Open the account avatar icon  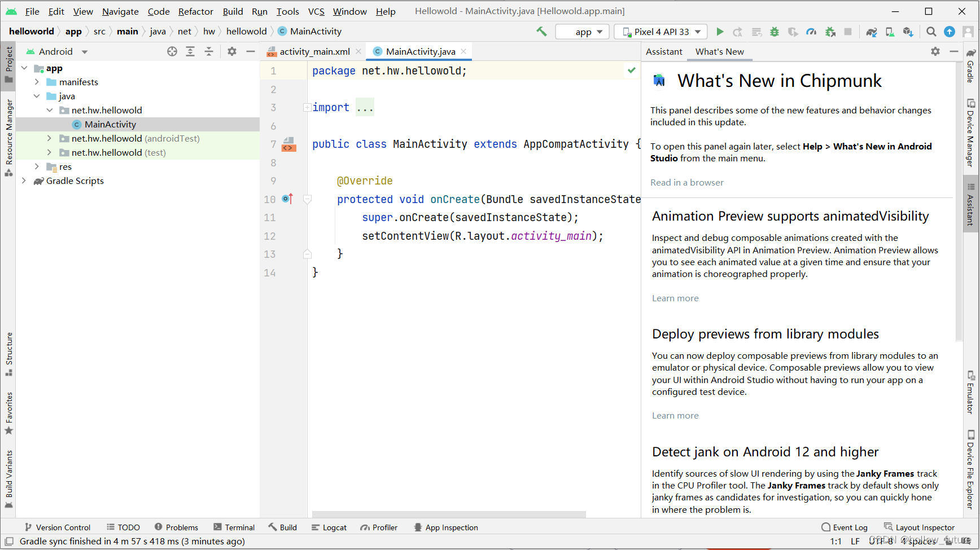pos(968,32)
